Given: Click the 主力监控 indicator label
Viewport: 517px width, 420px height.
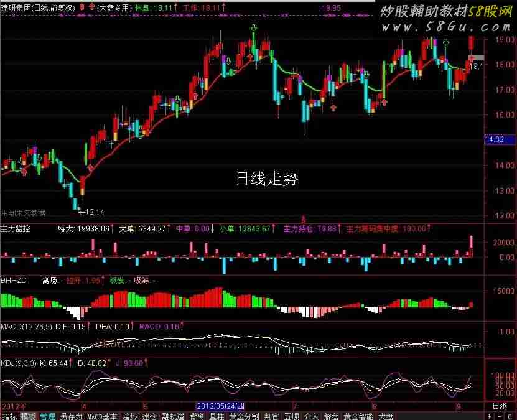Looking at the screenshot, I should coord(15,228).
